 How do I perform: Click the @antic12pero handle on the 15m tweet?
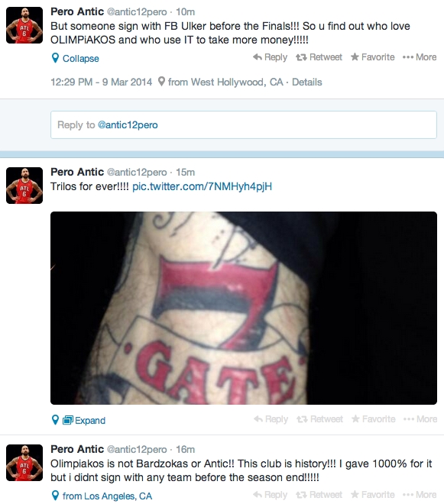[137, 173]
